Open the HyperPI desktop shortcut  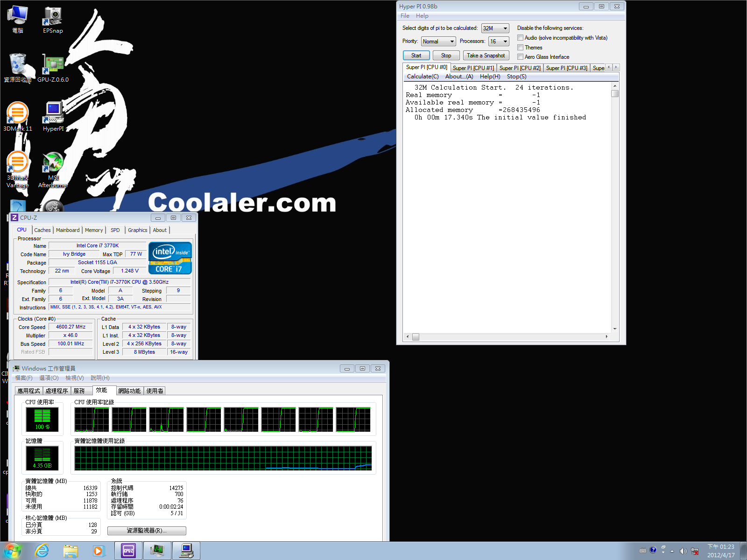click(53, 117)
